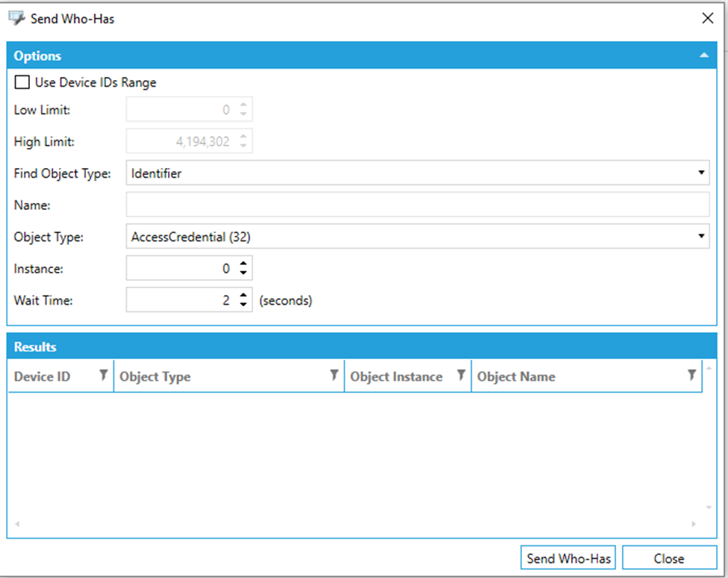Expand Object Type AccessCredential dropdown

(700, 237)
